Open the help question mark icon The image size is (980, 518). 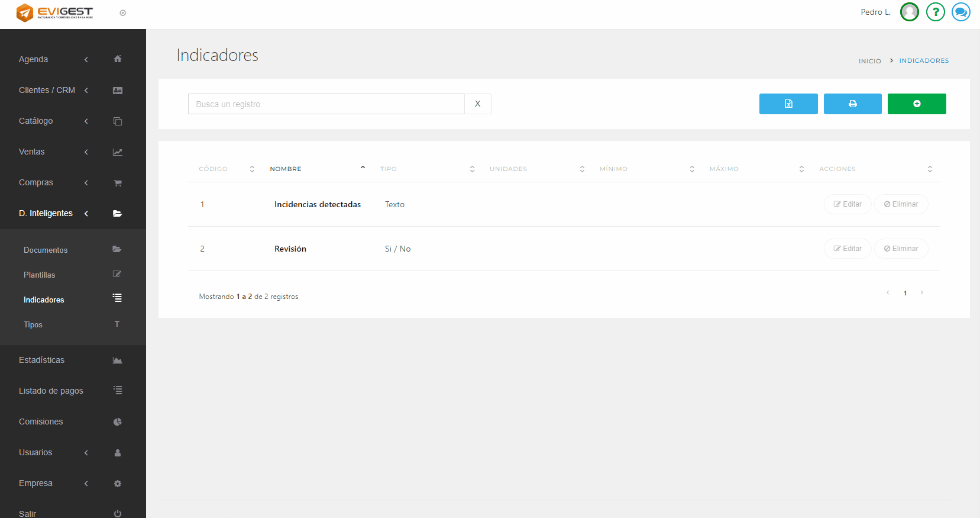pos(935,12)
